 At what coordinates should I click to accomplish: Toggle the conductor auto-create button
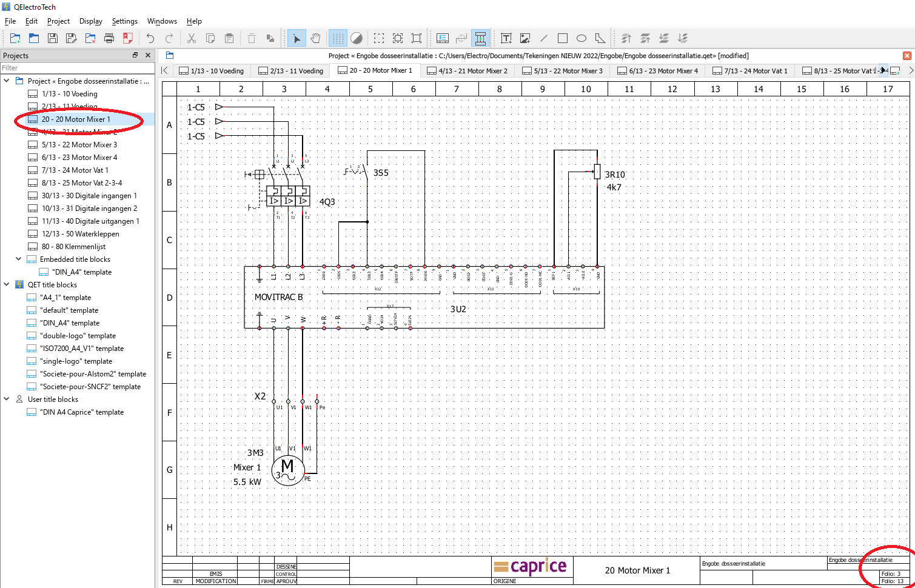480,39
